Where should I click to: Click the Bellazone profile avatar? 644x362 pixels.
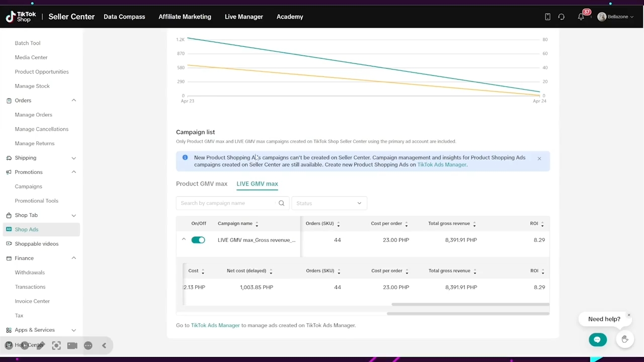pyautogui.click(x=602, y=17)
